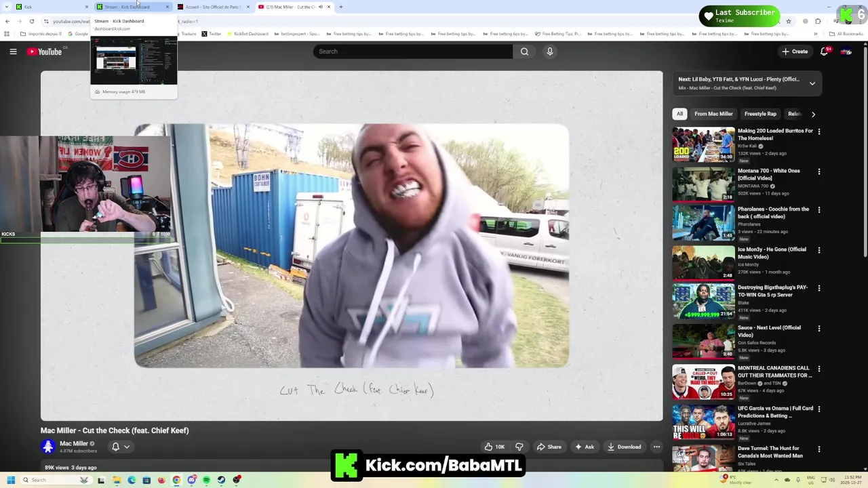Image resolution: width=868 pixels, height=488 pixels.
Task: Open options for Making 200 Loaded Burritos video
Action: (818, 131)
